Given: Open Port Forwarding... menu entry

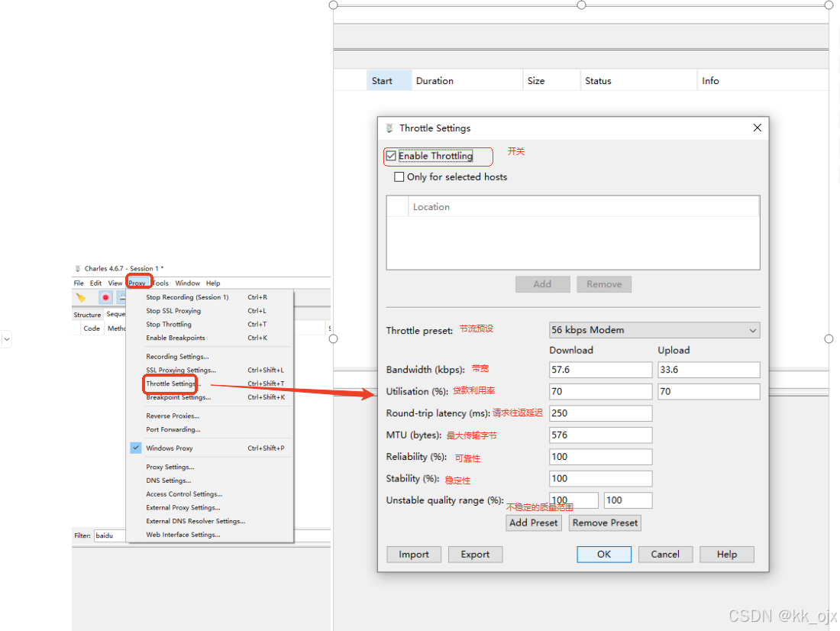Looking at the screenshot, I should tap(209, 429).
